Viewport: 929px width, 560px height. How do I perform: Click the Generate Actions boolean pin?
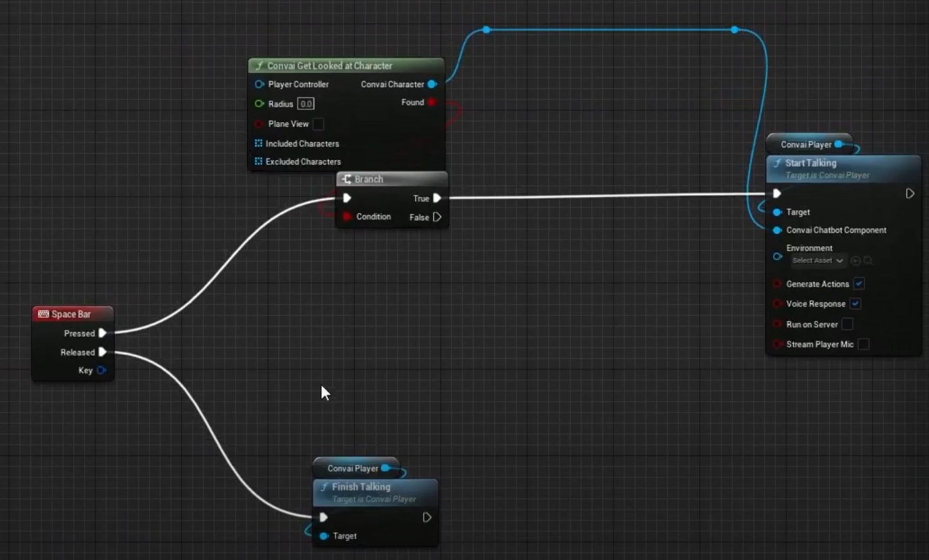point(777,284)
